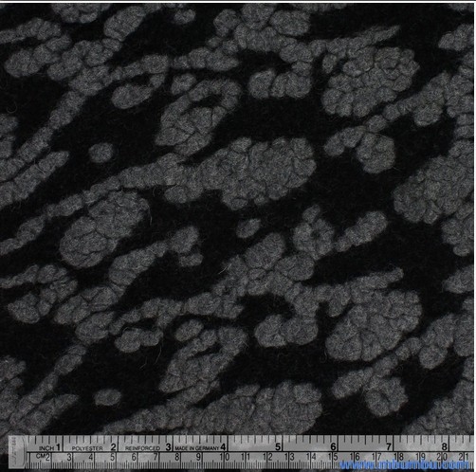Viewport: 476px width, 472px height.
Task: Click the 1 inch mark on ruler
Action: tap(58, 447)
